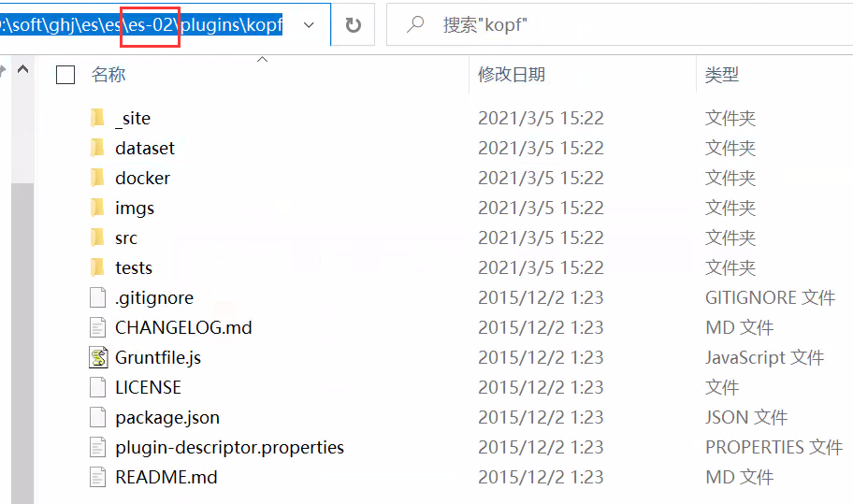The image size is (853, 504).
Task: Click the _site folder icon
Action: (97, 118)
